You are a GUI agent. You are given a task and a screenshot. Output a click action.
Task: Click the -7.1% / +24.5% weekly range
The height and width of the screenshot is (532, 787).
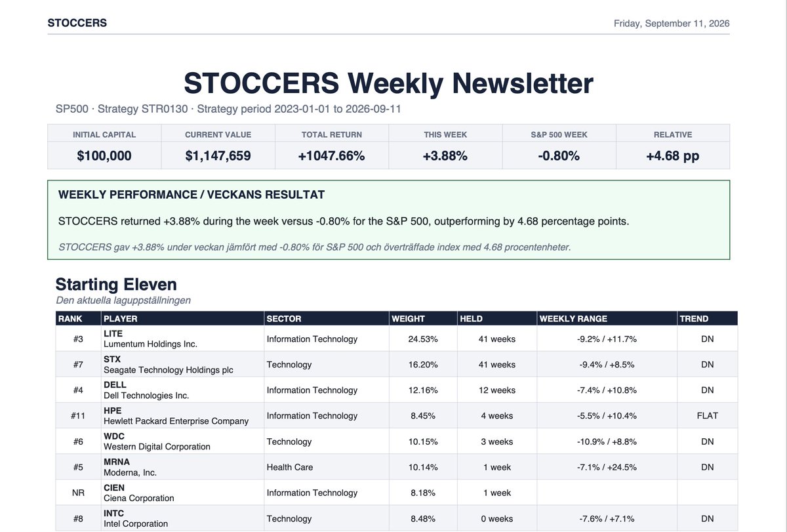pyautogui.click(x=607, y=467)
